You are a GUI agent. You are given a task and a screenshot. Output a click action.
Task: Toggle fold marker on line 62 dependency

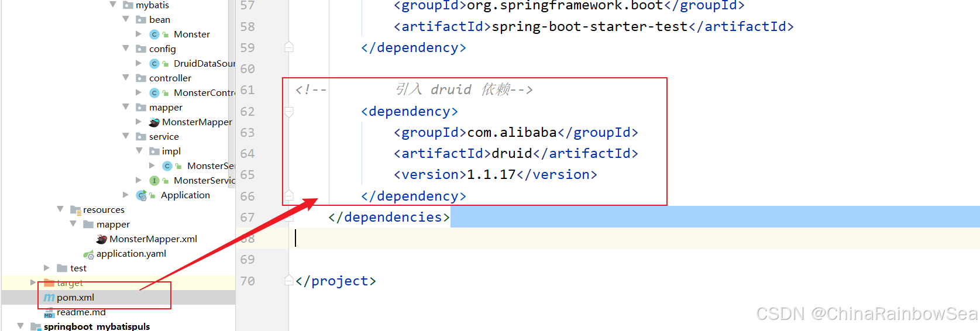(289, 111)
